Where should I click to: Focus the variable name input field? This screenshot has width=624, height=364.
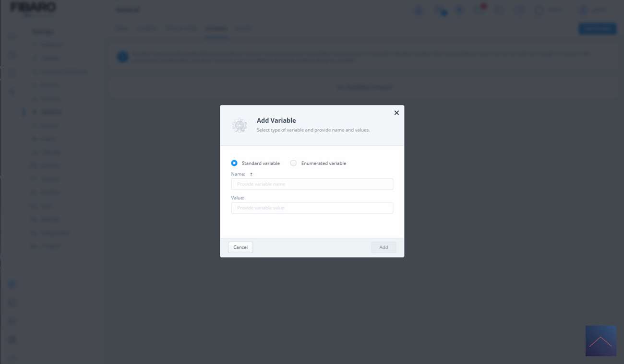[312, 184]
